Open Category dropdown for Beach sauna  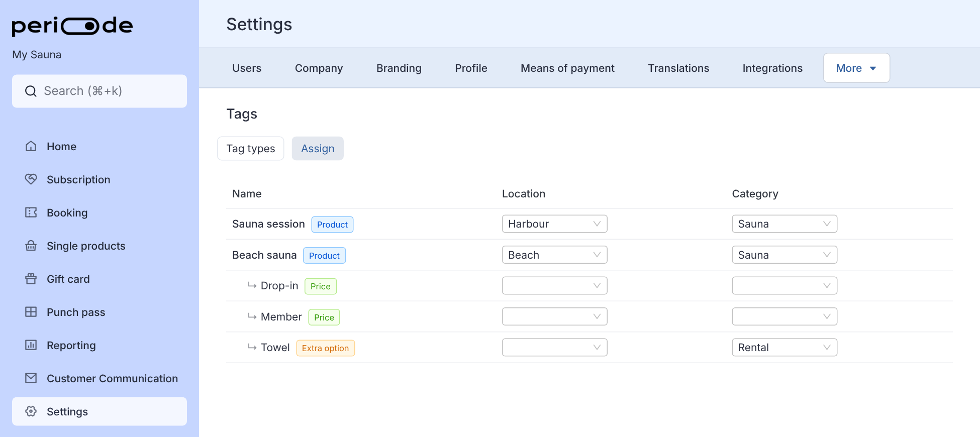[785, 255]
